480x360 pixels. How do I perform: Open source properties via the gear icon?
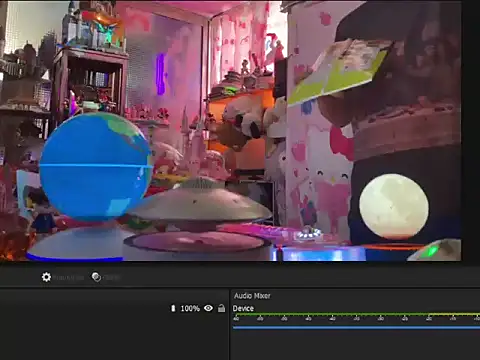tap(46, 277)
